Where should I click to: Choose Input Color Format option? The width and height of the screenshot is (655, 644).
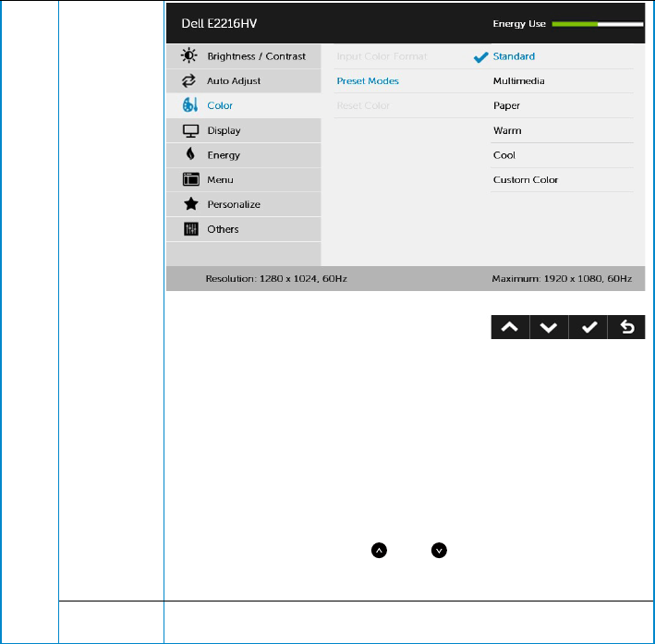(382, 56)
